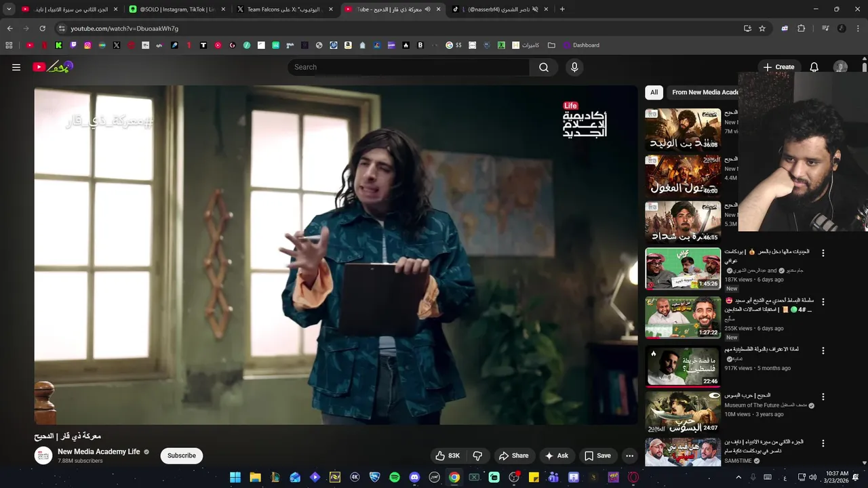868x488 pixels.
Task: Switch to الجزء الثاني من سيرة الأنبياء tab
Action: [x=71, y=9]
